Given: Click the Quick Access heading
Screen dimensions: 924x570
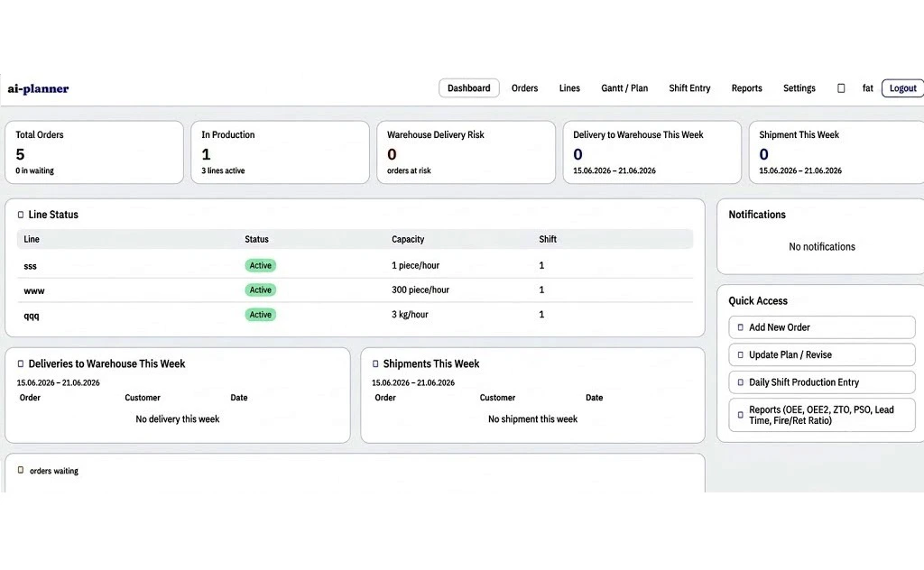Looking at the screenshot, I should tap(757, 301).
